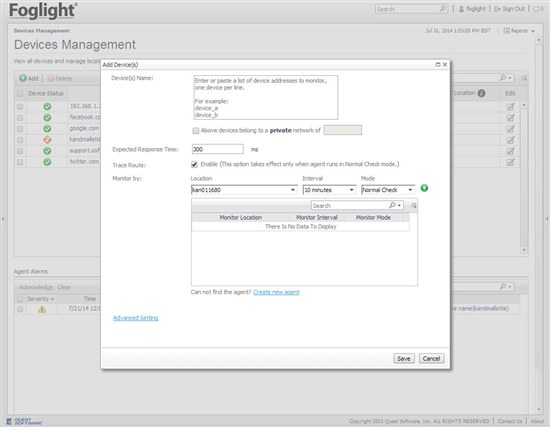Click the Expected Response Time field
This screenshot has height=427, width=550.
(218, 149)
